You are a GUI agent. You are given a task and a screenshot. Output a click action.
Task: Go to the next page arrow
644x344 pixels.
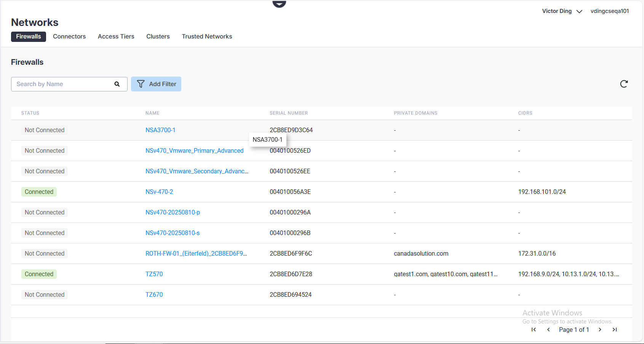(x=600, y=330)
